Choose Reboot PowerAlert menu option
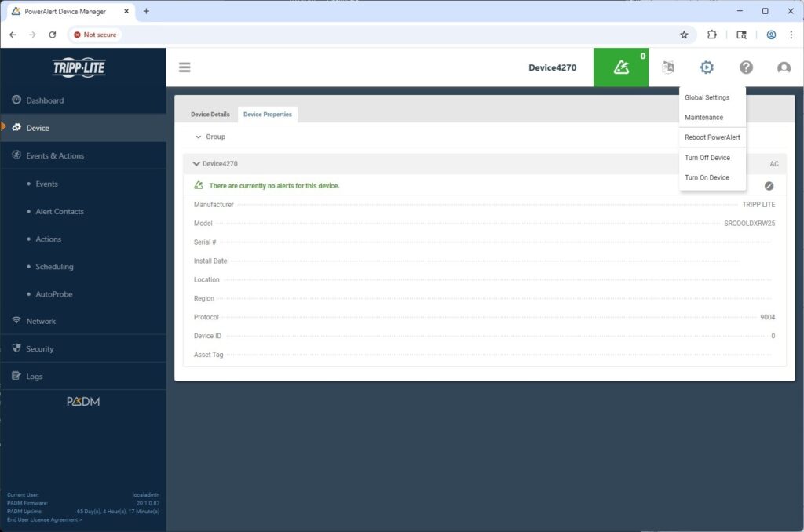Screen dimensions: 804x532 712,137
